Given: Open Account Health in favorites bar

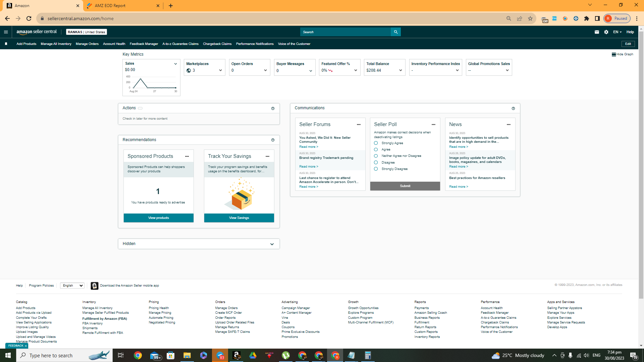Looking at the screenshot, I should 114,44.
